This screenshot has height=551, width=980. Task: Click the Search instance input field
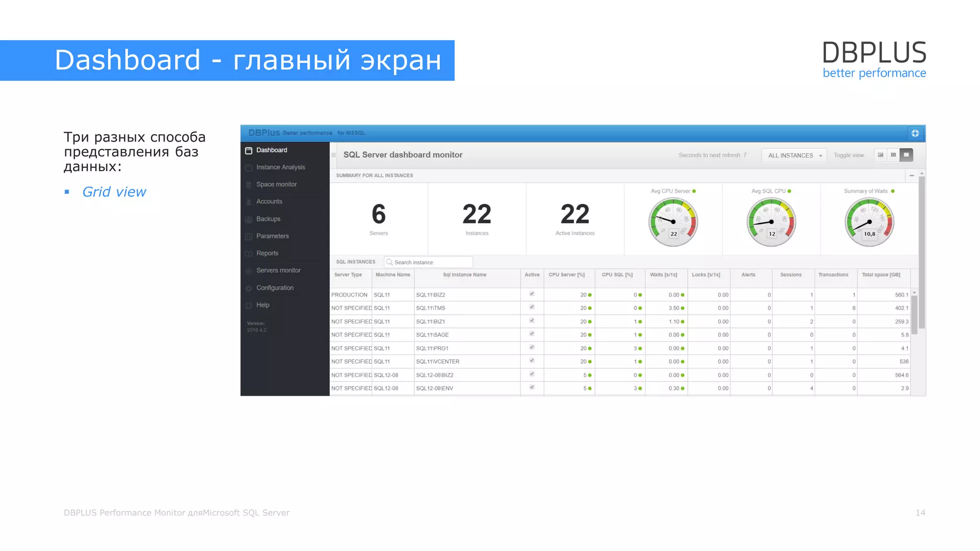click(428, 262)
